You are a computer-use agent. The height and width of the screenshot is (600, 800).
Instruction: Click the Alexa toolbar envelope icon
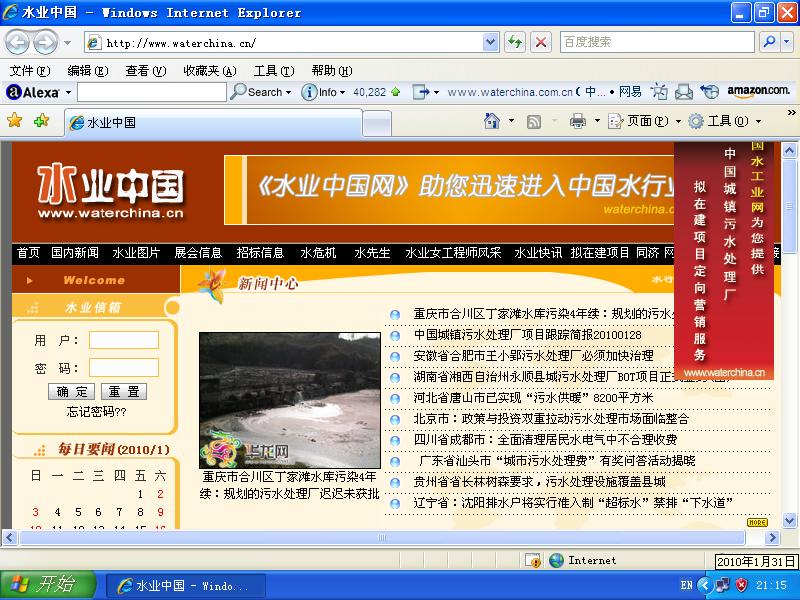684,92
